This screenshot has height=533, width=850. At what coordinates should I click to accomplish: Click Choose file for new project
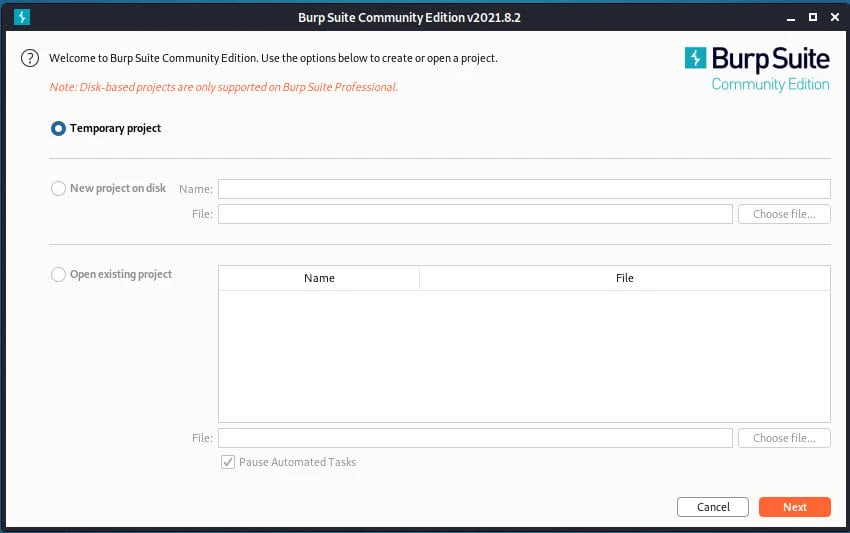pos(784,214)
